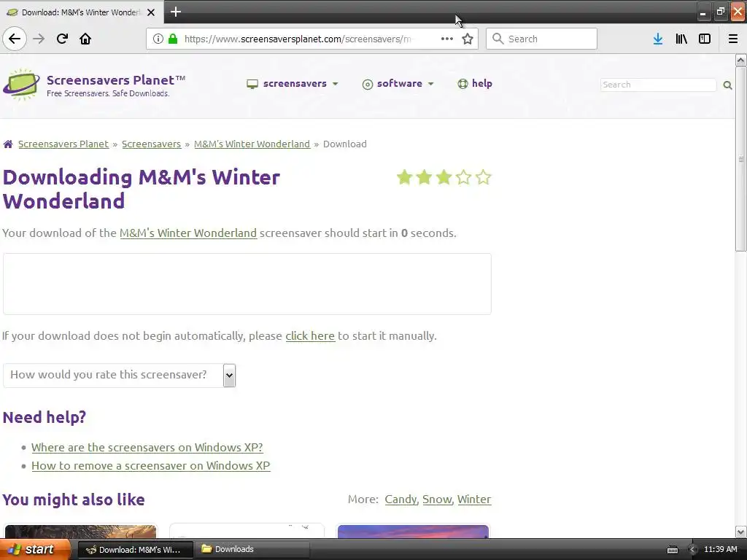Click the Screensavers breadcrumb link
747x560 pixels.
coord(152,144)
